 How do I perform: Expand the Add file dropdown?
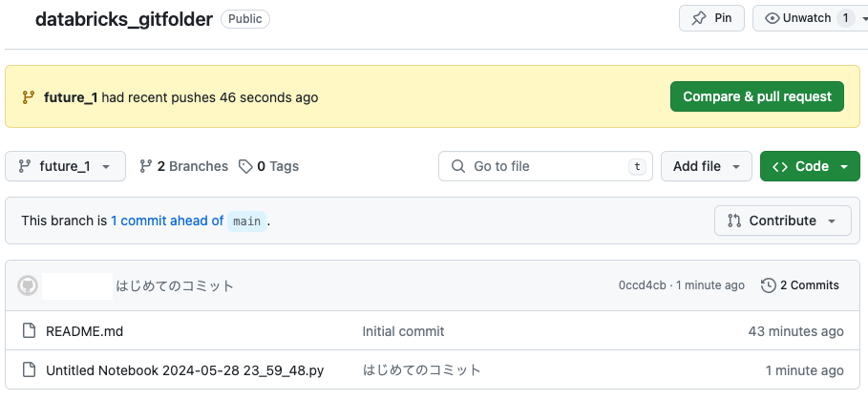click(x=707, y=166)
